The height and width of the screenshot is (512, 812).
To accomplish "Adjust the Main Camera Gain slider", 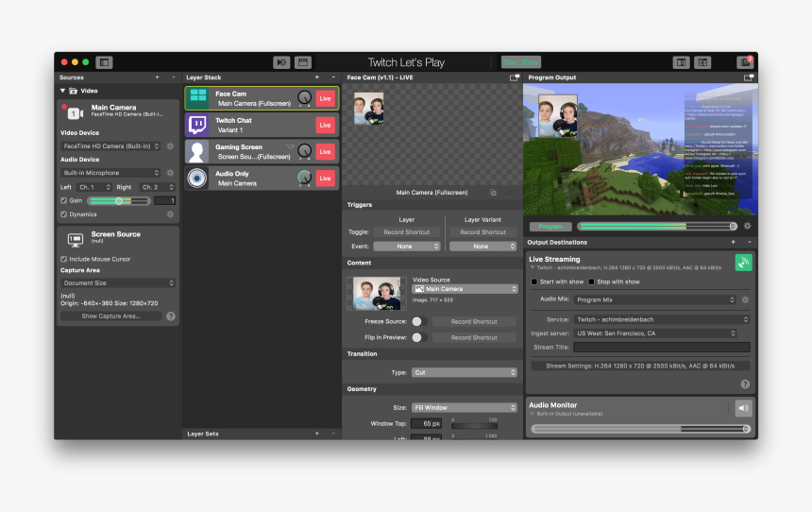I will pos(118,200).
